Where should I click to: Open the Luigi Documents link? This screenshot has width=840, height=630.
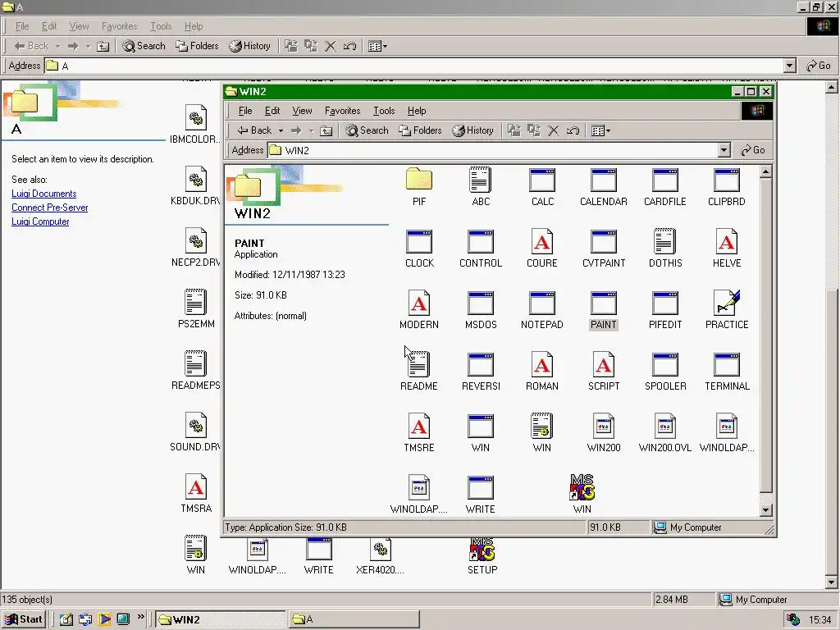(44, 194)
